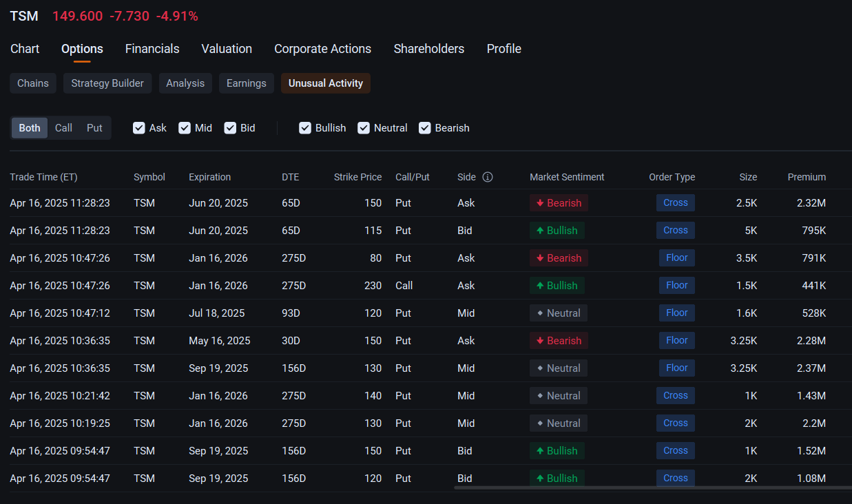The width and height of the screenshot is (852, 504).
Task: Click the Call/Put column header
Action: [413, 177]
